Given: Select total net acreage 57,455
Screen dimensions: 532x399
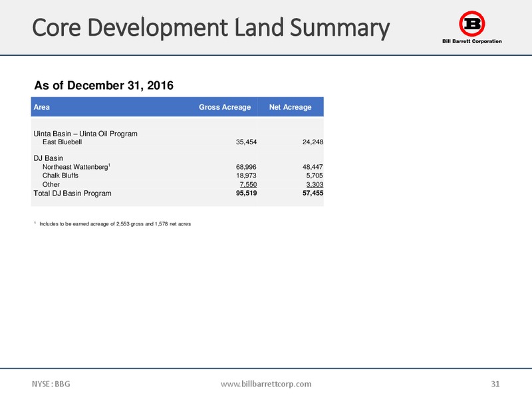Looking at the screenshot, I should point(313,193).
